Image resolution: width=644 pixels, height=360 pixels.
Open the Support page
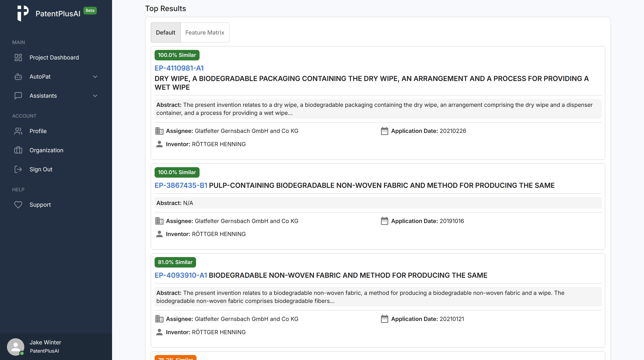pos(40,205)
